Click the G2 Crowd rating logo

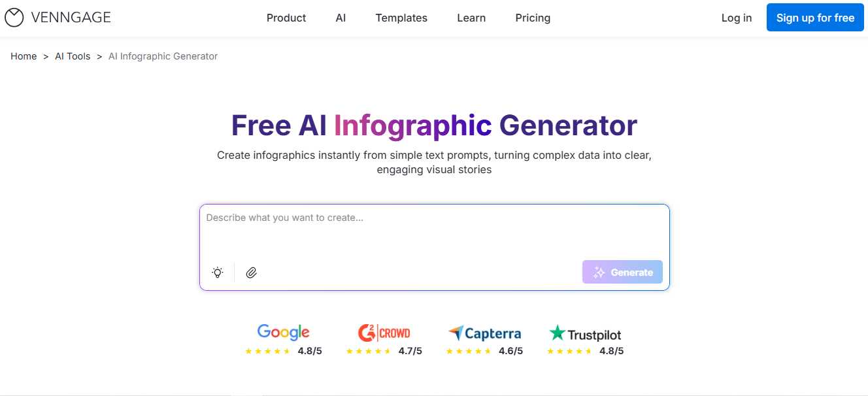[384, 333]
